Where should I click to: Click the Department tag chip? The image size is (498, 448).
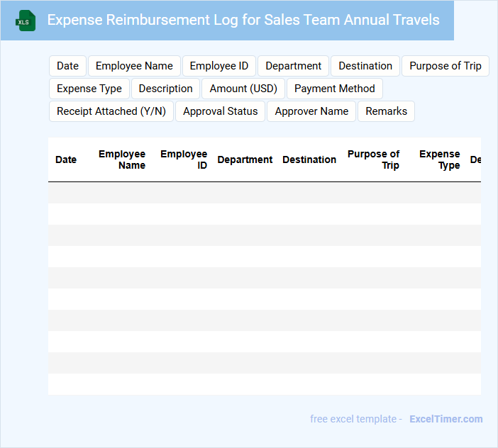click(293, 66)
